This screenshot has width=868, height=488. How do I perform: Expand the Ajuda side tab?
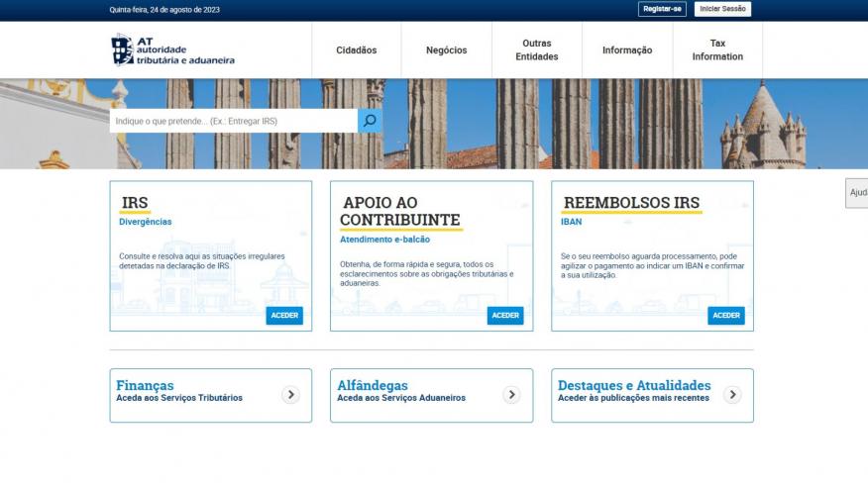[857, 193]
